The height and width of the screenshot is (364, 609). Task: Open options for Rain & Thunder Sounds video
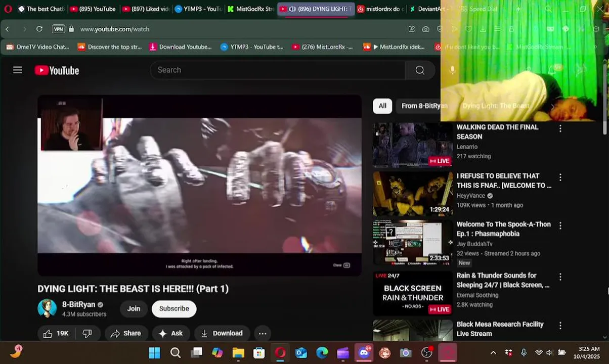560,277
